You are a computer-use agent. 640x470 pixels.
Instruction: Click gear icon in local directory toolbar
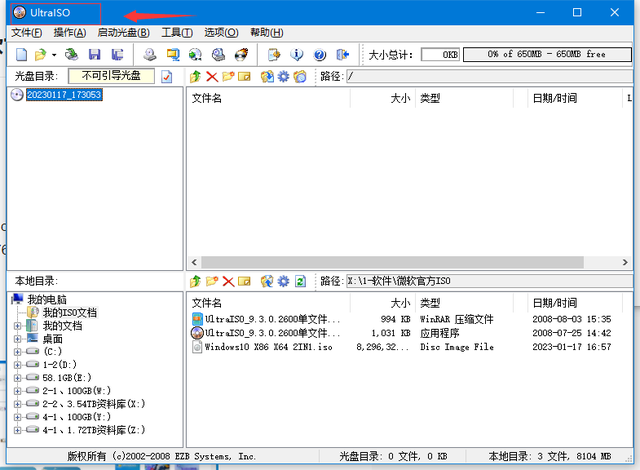(283, 281)
